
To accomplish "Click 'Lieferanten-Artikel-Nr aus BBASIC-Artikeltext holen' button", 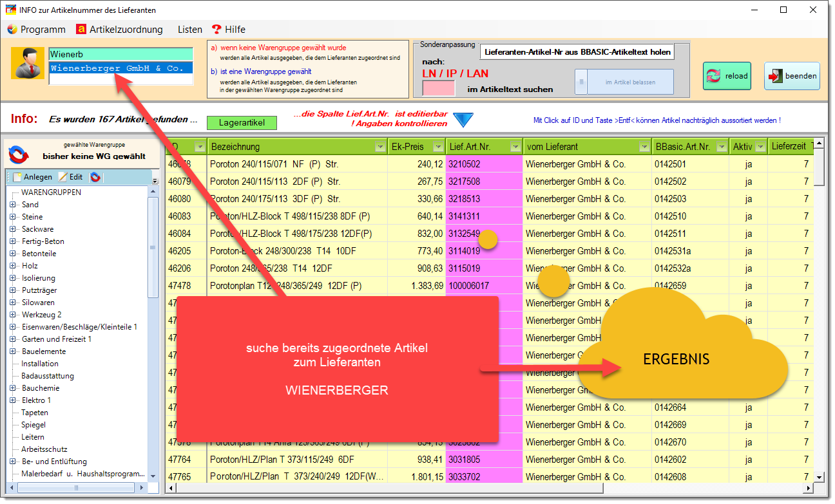I will pyautogui.click(x=577, y=52).
